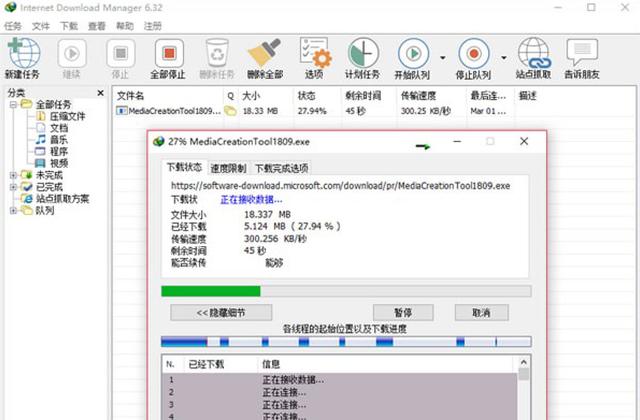
Task: Click the 告诉朋友 speech bubble icon
Action: (582, 52)
